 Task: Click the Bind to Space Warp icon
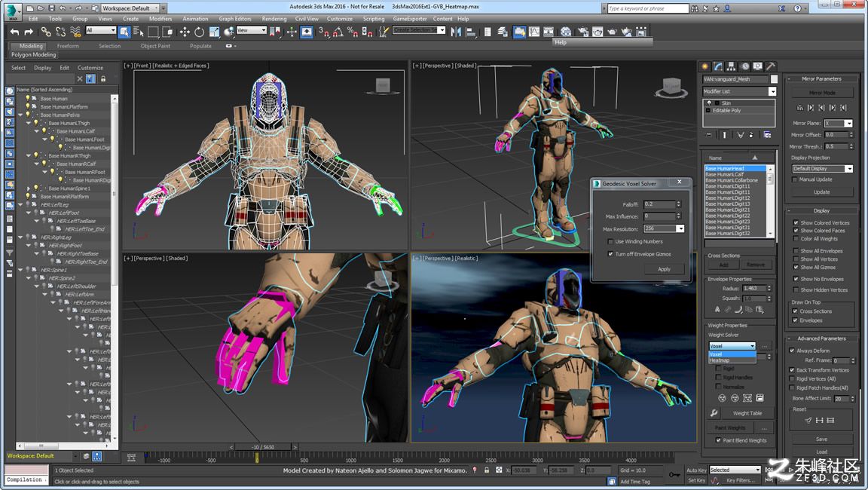click(x=76, y=32)
